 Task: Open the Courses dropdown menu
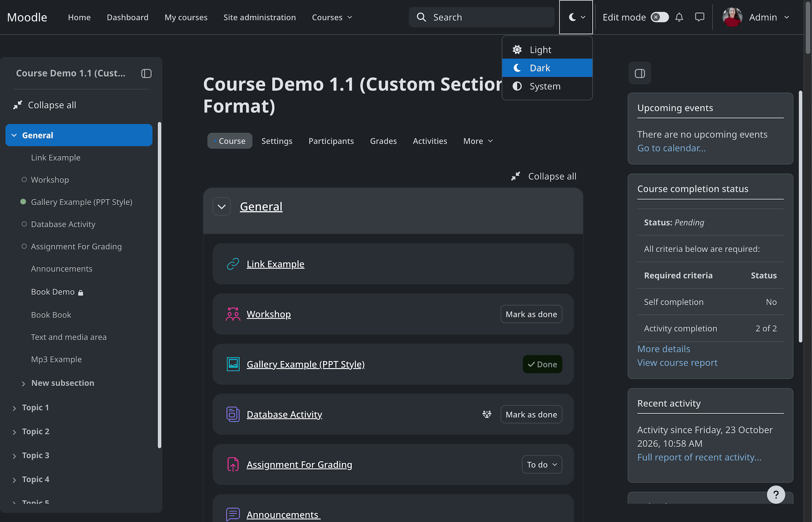coord(332,17)
